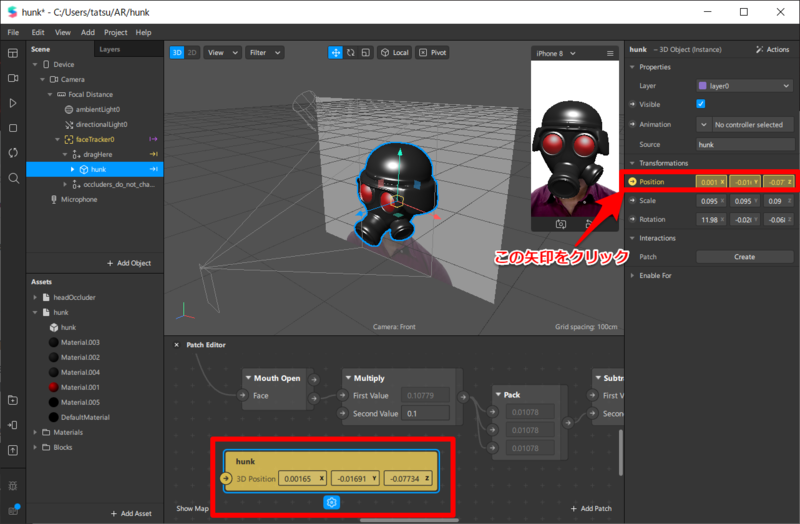
Task: Click the Scale X value field
Action: (x=711, y=201)
